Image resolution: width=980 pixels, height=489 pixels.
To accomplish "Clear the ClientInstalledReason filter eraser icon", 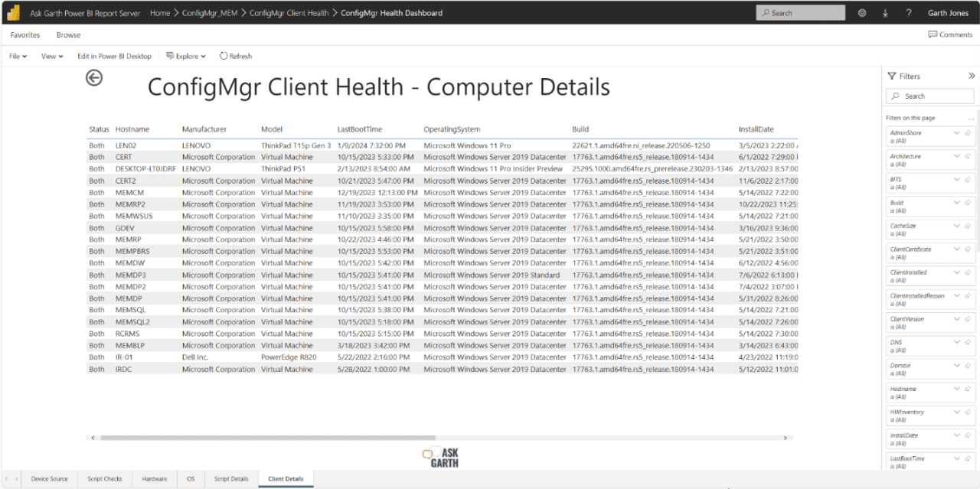I will [x=968, y=295].
